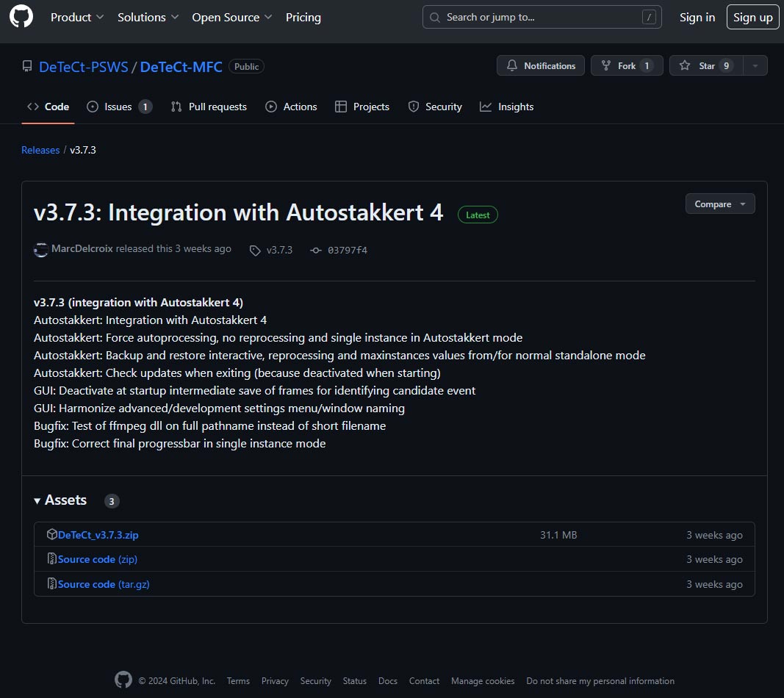
Task: Open Actions via the play-circle icon
Action: [x=272, y=107]
